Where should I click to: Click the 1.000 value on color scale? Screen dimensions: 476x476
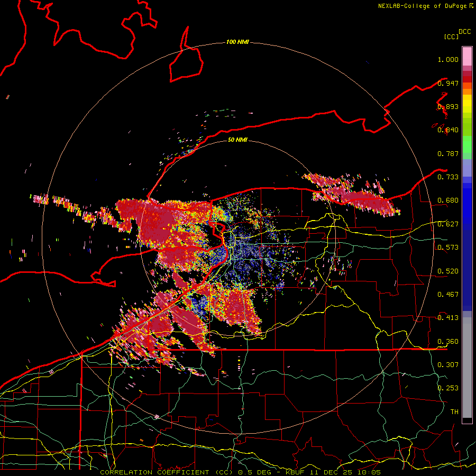click(x=448, y=59)
